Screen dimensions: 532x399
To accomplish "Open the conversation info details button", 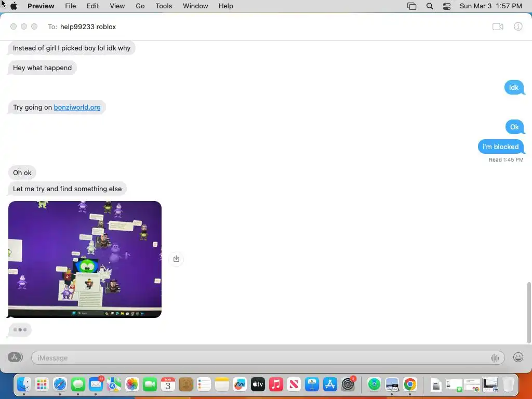I will coord(518,26).
